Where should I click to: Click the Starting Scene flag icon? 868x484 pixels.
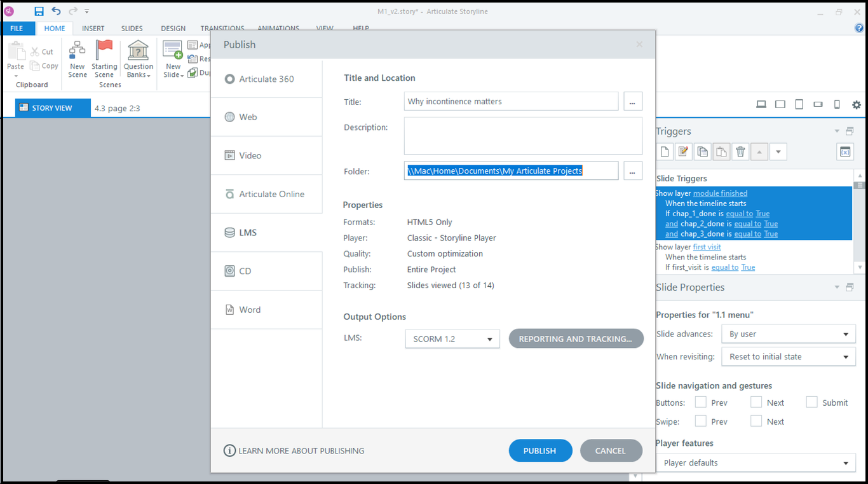coord(104,50)
